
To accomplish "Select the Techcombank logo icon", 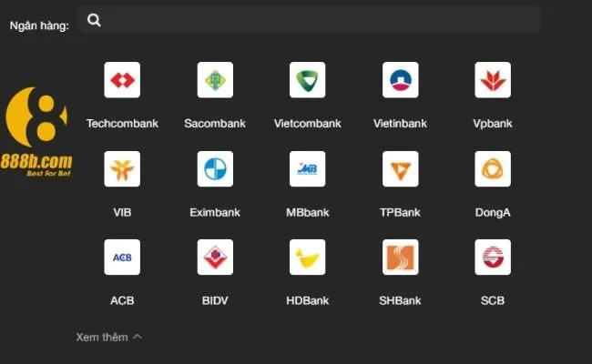I will (x=122, y=80).
